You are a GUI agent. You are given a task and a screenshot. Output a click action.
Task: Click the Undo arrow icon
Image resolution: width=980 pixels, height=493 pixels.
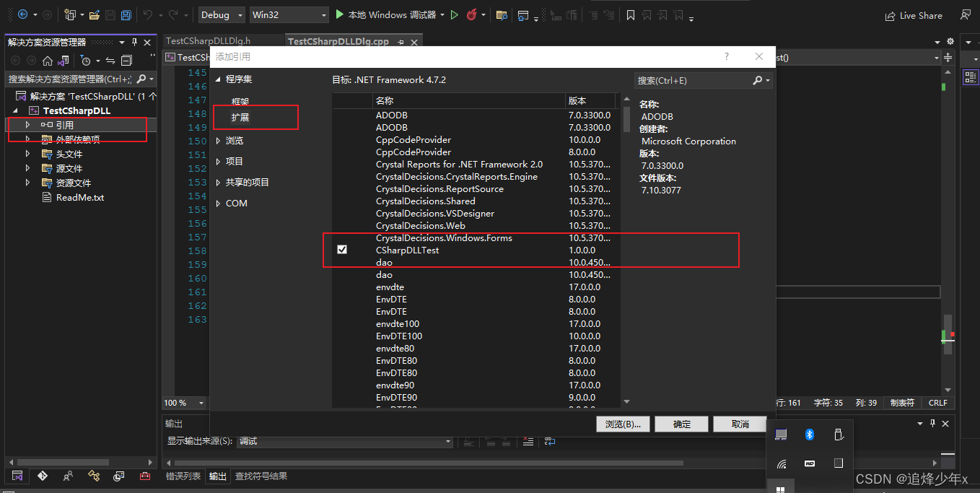point(147,14)
